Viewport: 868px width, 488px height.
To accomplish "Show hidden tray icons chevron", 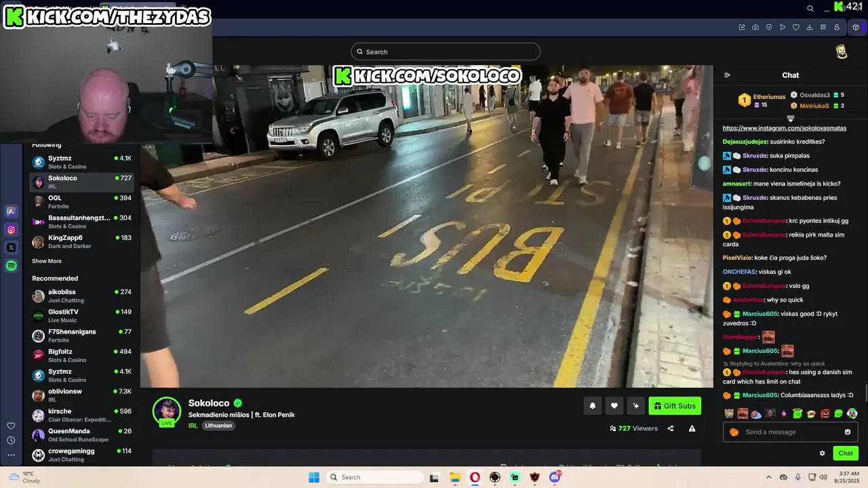I will 768,477.
